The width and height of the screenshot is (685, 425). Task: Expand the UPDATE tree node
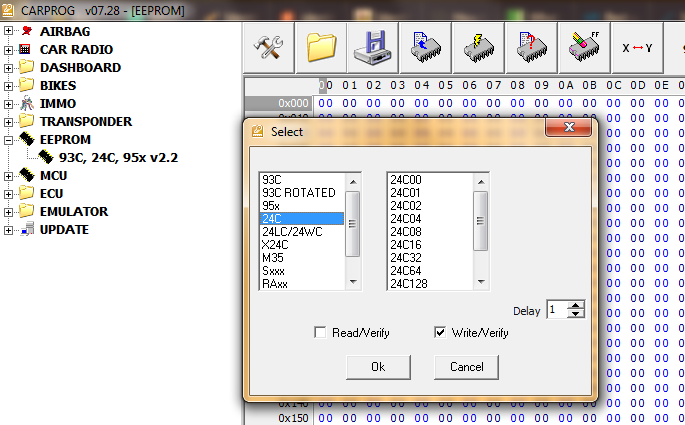click(x=8, y=230)
